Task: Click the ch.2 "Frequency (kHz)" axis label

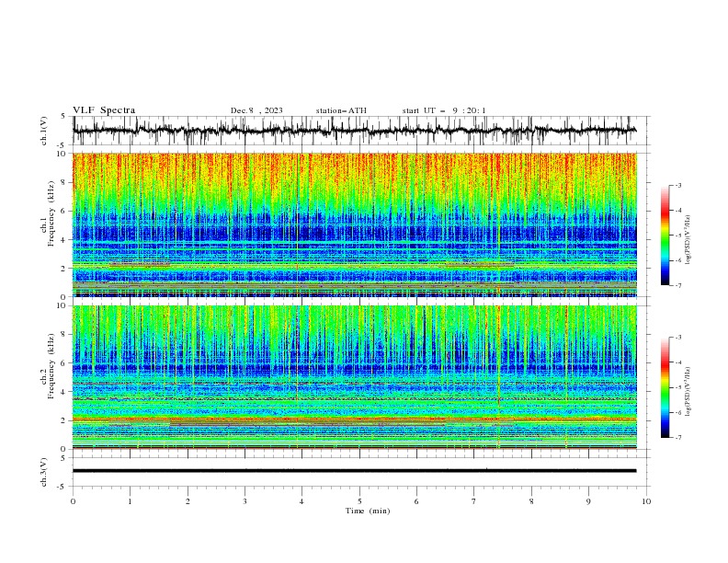Action: (x=51, y=366)
